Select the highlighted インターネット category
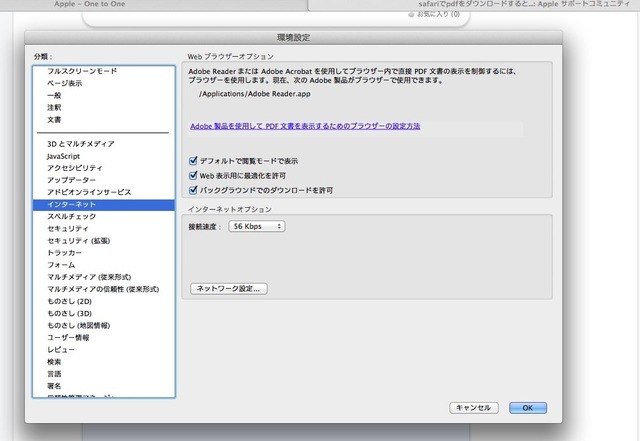Viewport: 640px width, 441px height. [x=104, y=204]
